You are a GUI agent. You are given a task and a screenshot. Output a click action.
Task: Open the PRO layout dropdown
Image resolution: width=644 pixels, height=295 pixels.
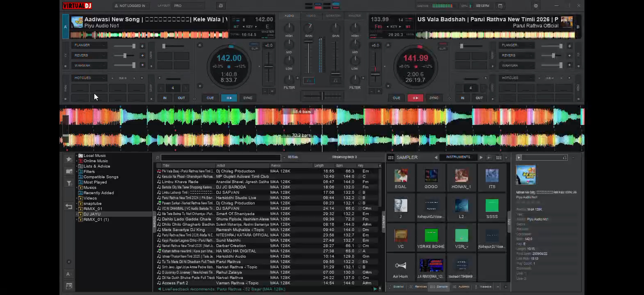[x=188, y=6]
